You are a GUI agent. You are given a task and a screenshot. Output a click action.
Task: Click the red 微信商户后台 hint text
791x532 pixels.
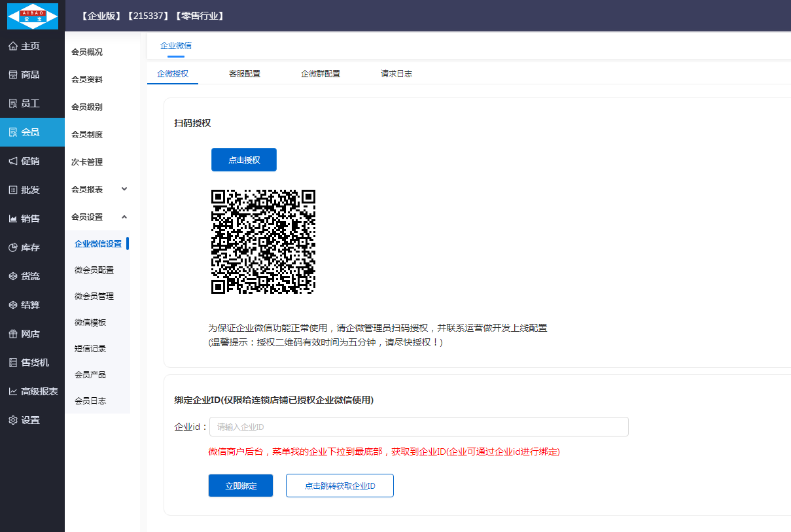(x=384, y=452)
